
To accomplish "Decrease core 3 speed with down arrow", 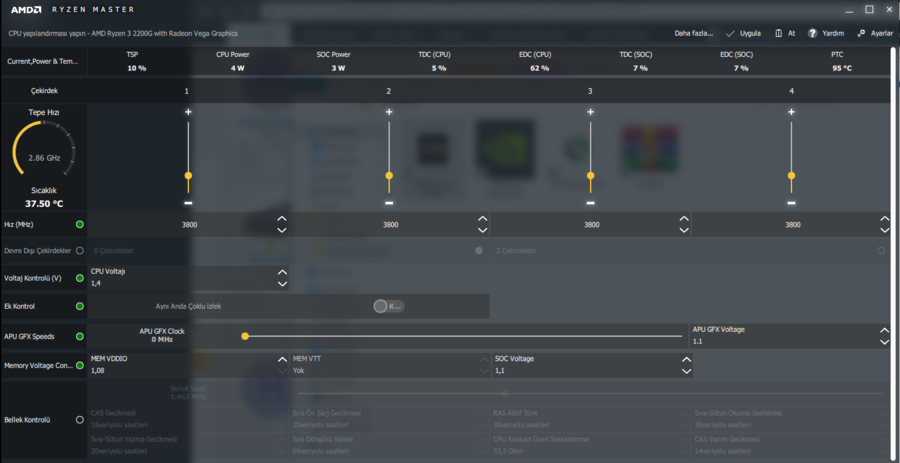I will (684, 230).
